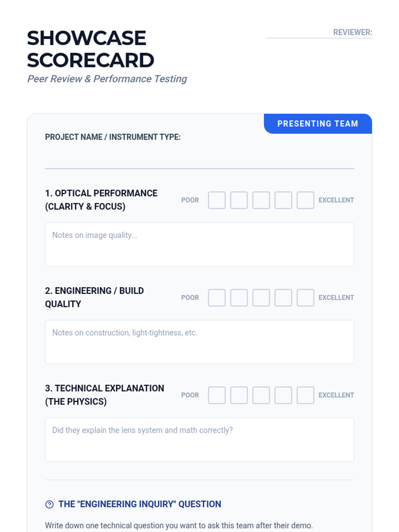Click the construction and light-tightness notes field
Viewport: 399px width, 532px height.
(x=199, y=342)
